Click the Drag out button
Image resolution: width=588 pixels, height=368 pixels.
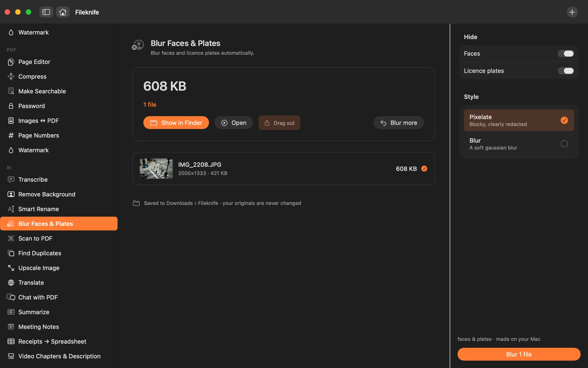(x=279, y=123)
